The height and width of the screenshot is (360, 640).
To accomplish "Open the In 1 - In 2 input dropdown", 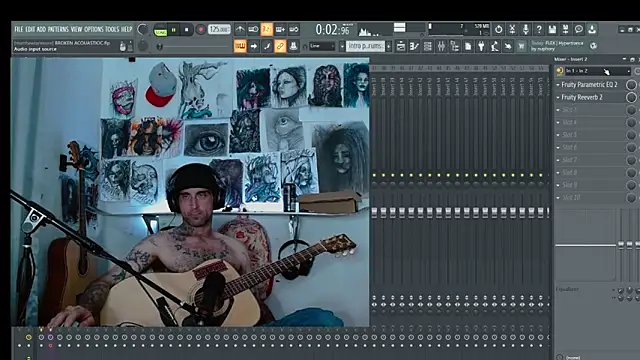I will [x=598, y=71].
